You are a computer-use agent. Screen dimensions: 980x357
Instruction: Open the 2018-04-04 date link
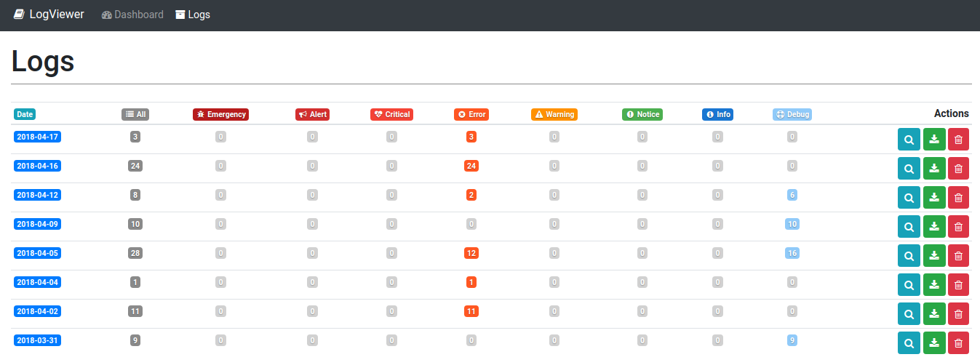coord(37,282)
